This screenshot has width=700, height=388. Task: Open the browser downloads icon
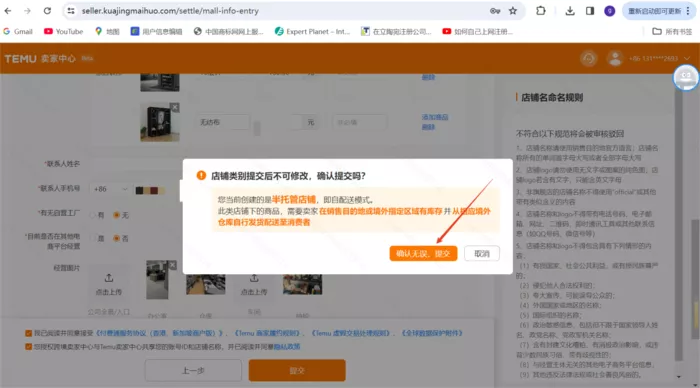tap(570, 11)
